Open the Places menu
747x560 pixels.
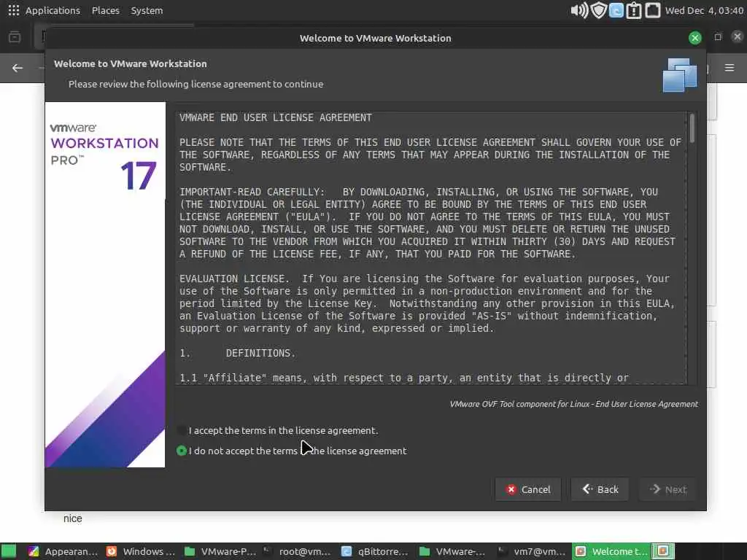[105, 10]
